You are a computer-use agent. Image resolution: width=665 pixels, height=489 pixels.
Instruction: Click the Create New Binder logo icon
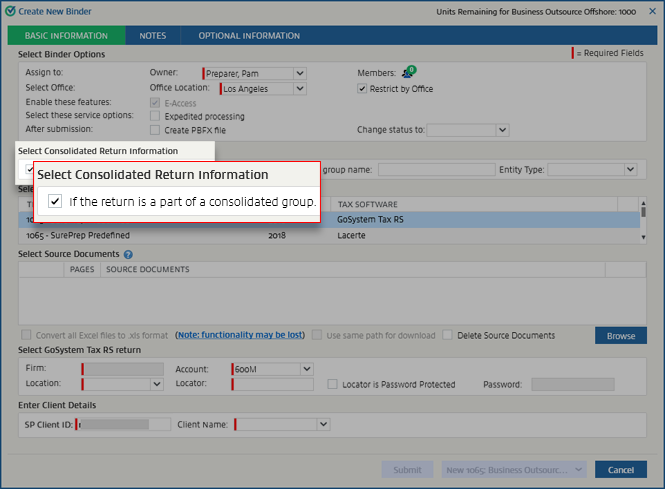[9, 11]
